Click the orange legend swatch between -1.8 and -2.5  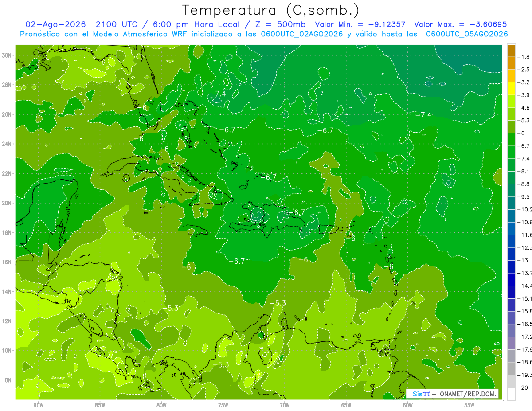click(511, 63)
